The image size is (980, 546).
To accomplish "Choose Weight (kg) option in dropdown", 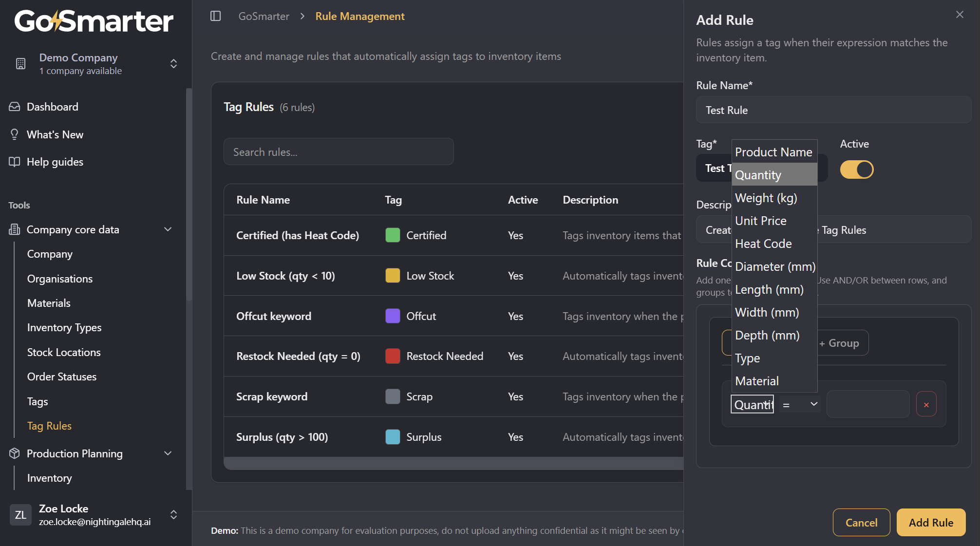I will click(766, 198).
